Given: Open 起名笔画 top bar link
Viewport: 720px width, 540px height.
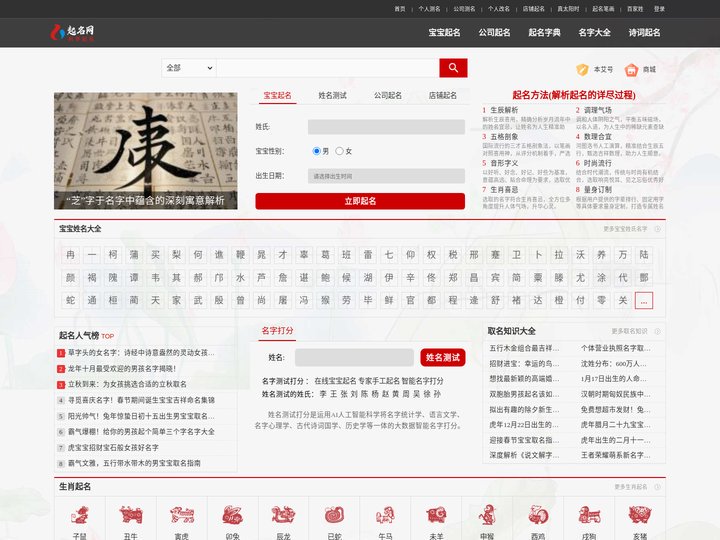Looking at the screenshot, I should coord(603,9).
